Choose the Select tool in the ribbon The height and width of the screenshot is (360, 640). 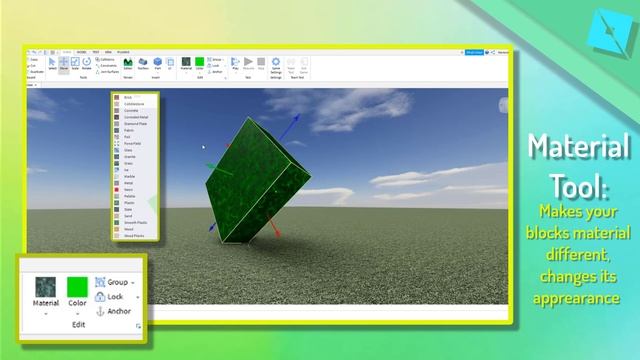click(x=52, y=64)
